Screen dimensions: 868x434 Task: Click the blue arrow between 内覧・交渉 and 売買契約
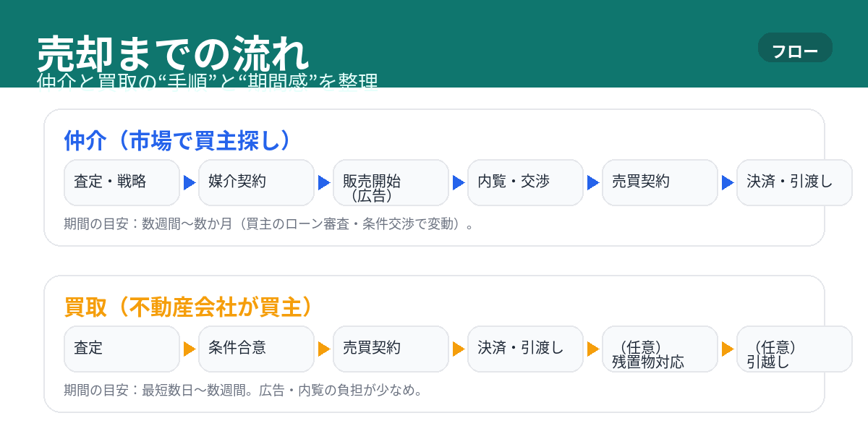(x=593, y=183)
